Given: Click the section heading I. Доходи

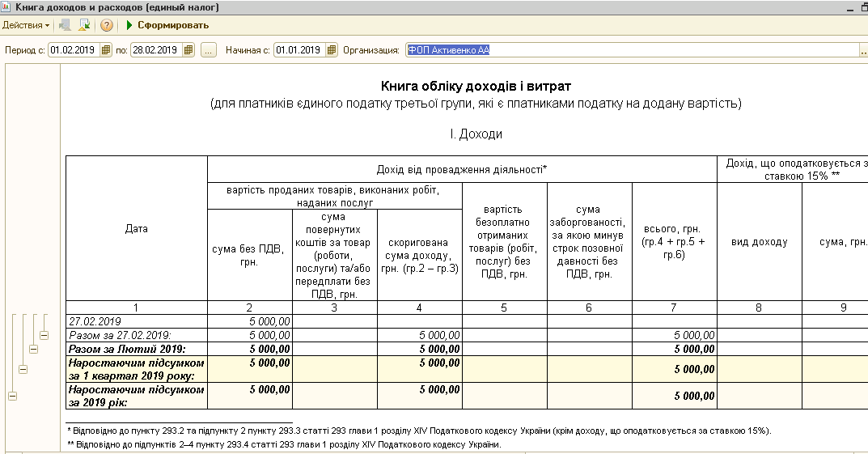Looking at the screenshot, I should (476, 134).
